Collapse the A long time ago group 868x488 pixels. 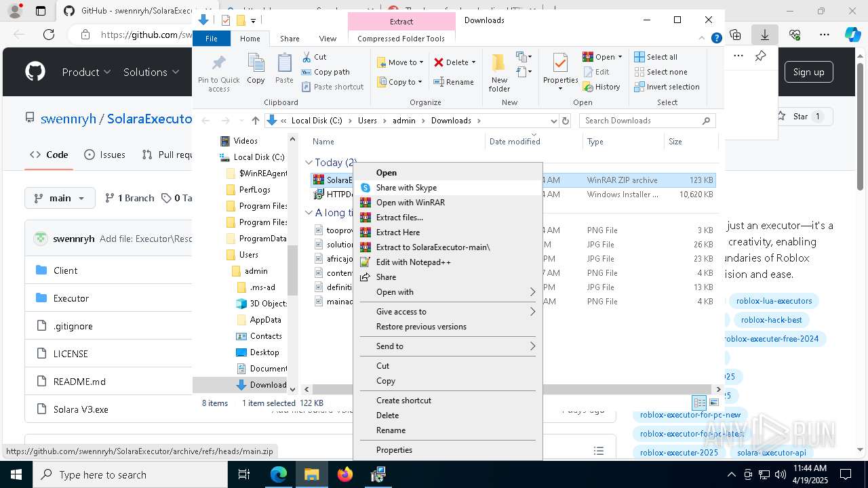(x=309, y=213)
